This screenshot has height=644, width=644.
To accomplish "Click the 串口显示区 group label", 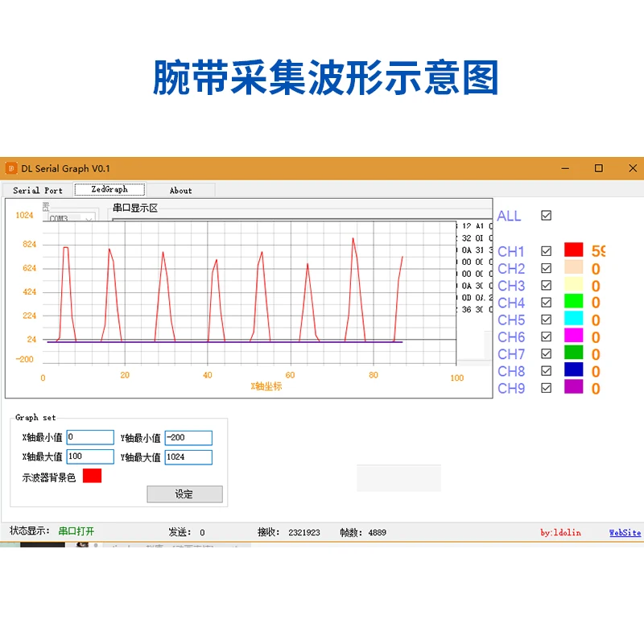I will [135, 208].
